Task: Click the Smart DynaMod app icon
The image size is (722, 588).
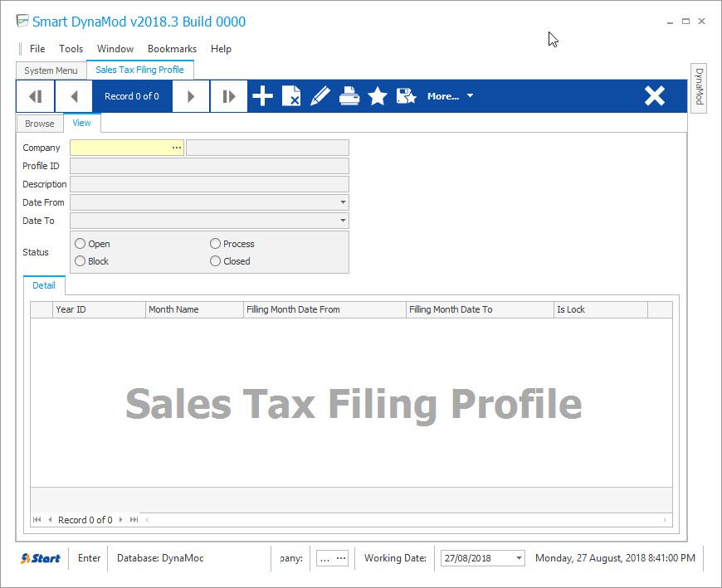Action: coord(22,22)
